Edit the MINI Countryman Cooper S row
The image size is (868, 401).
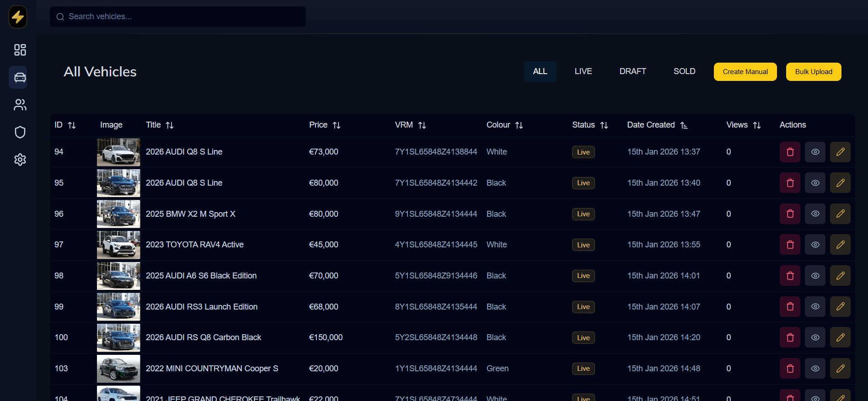pos(840,369)
